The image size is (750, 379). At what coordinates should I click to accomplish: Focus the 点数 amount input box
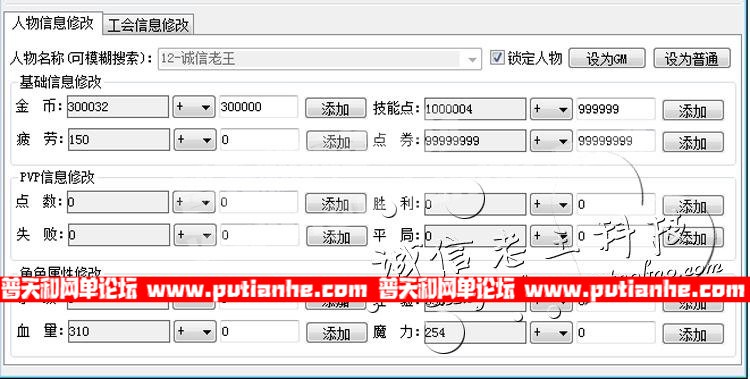click(259, 202)
